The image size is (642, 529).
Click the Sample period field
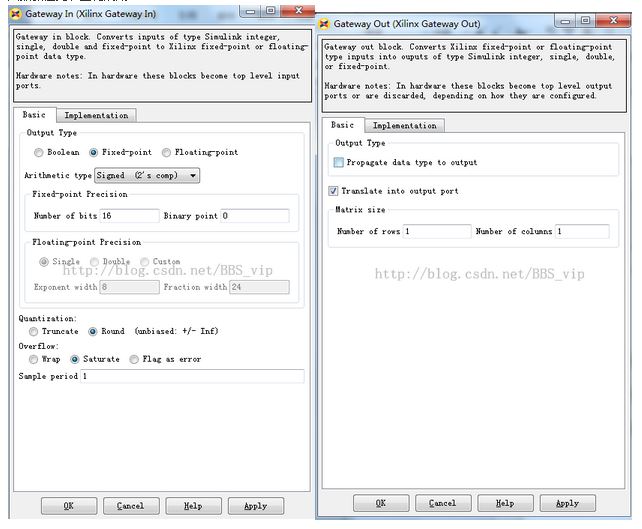pos(192,376)
